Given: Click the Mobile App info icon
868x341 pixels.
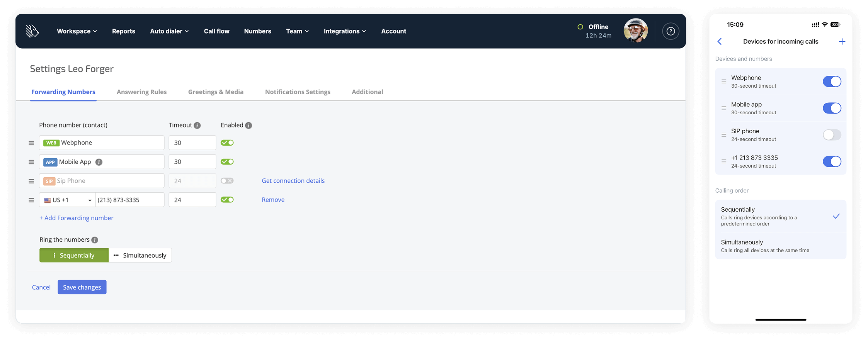Looking at the screenshot, I should [x=99, y=162].
